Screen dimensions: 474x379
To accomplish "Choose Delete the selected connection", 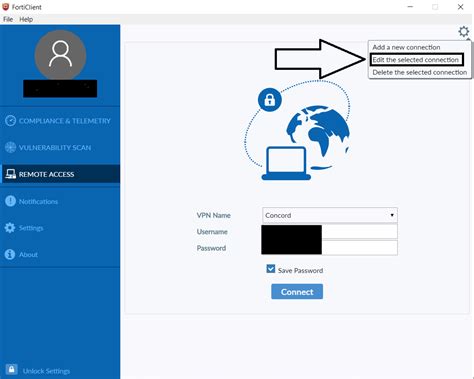I will coord(420,72).
